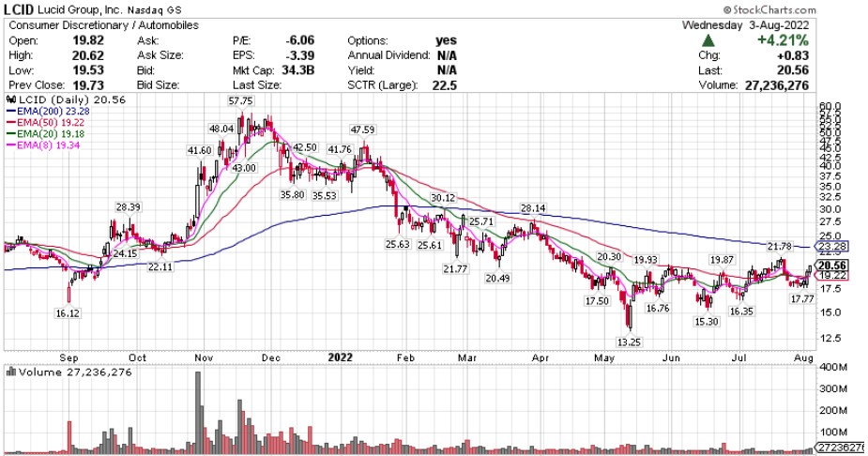
Task: Click the 28.39 price label near October
Action: (x=128, y=207)
